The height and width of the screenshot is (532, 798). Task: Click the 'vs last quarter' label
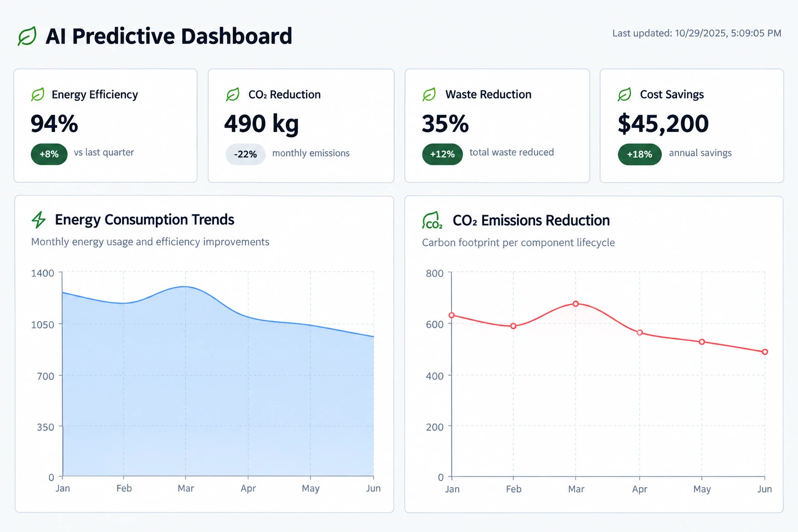coord(104,152)
